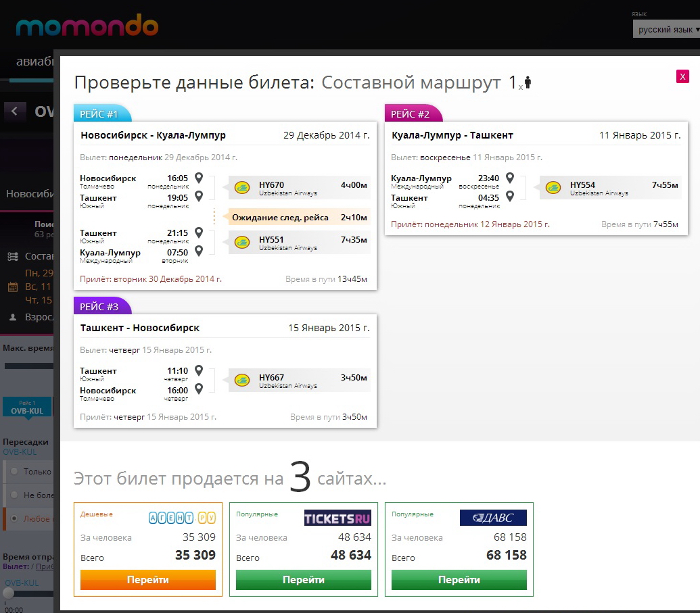Click the OVB-KUL link under Пересадки
Image resolution: width=700 pixels, height=613 pixels.
(x=20, y=452)
